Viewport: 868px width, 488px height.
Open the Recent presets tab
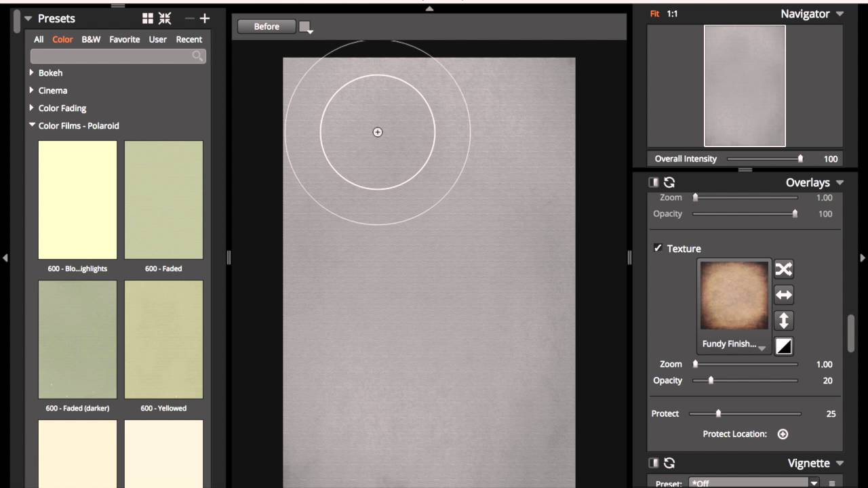[x=189, y=39]
